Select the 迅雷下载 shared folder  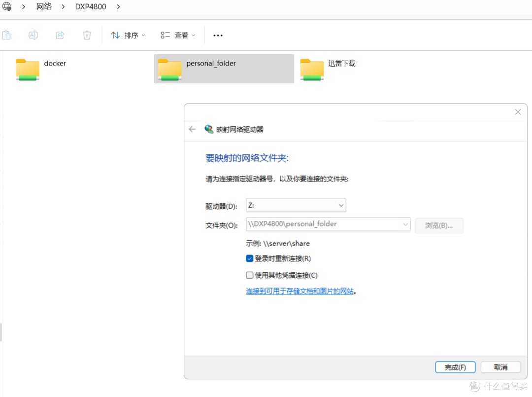pos(328,69)
